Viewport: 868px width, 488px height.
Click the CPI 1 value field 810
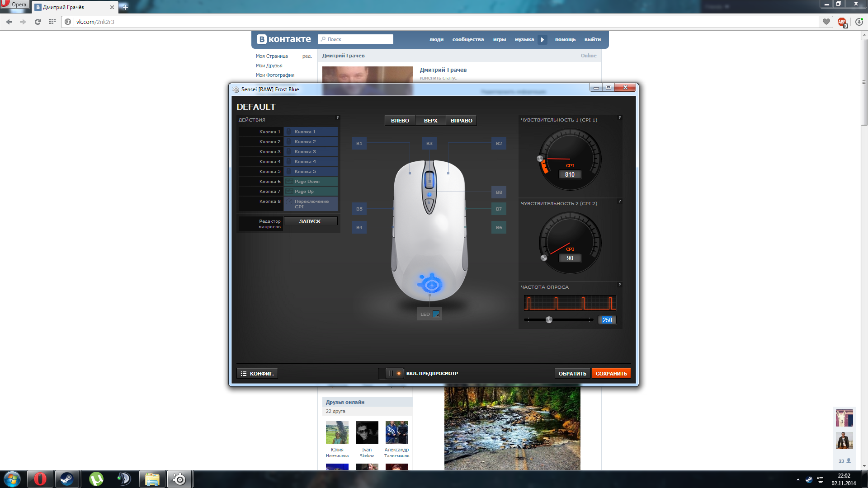tap(570, 174)
